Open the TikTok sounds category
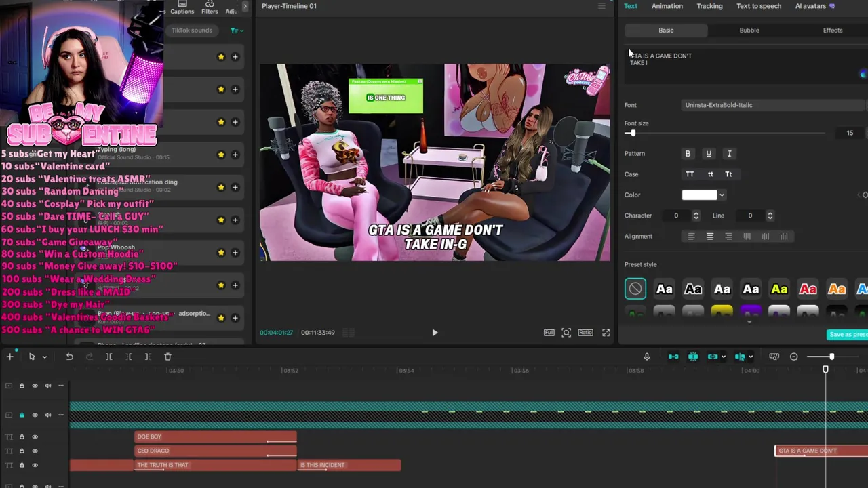 click(192, 30)
